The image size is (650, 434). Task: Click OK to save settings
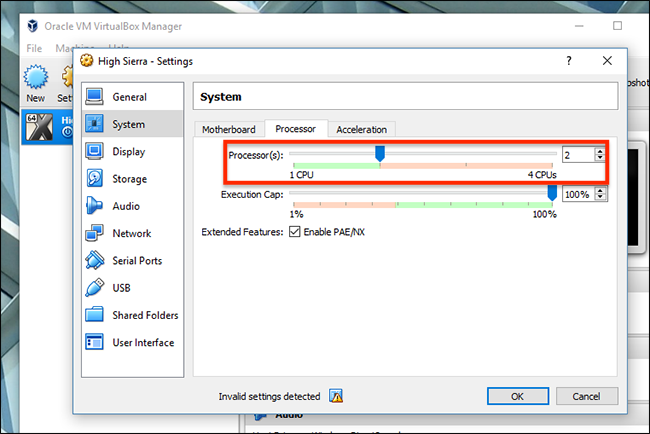click(x=518, y=396)
